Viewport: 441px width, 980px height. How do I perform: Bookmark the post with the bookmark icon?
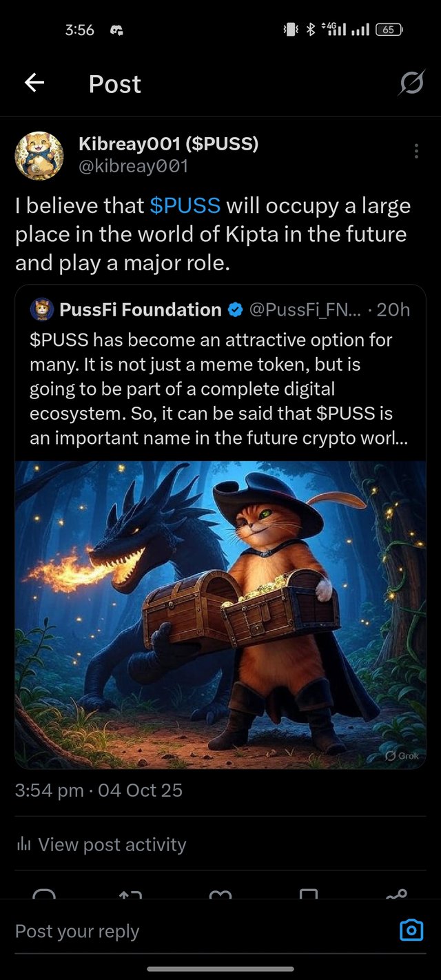pyautogui.click(x=308, y=893)
